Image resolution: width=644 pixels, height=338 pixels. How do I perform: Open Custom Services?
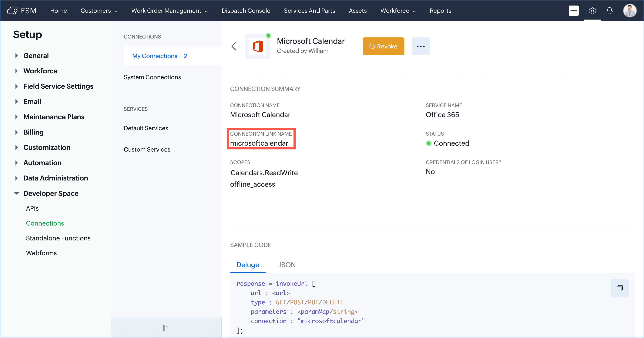click(x=147, y=149)
